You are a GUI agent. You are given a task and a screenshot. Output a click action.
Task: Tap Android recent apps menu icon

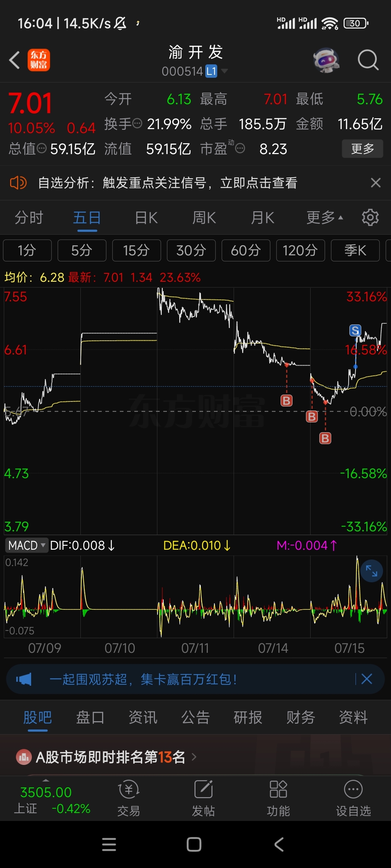click(109, 844)
